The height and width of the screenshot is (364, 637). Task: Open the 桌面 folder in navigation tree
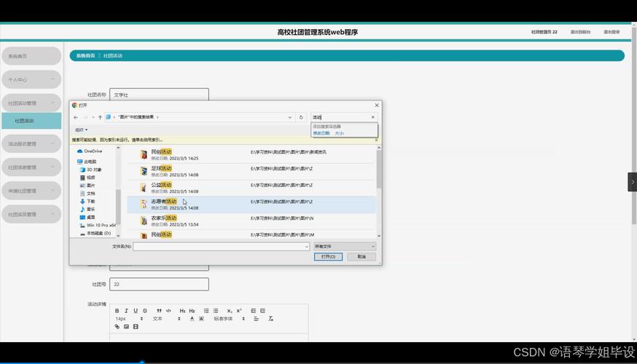(x=87, y=217)
